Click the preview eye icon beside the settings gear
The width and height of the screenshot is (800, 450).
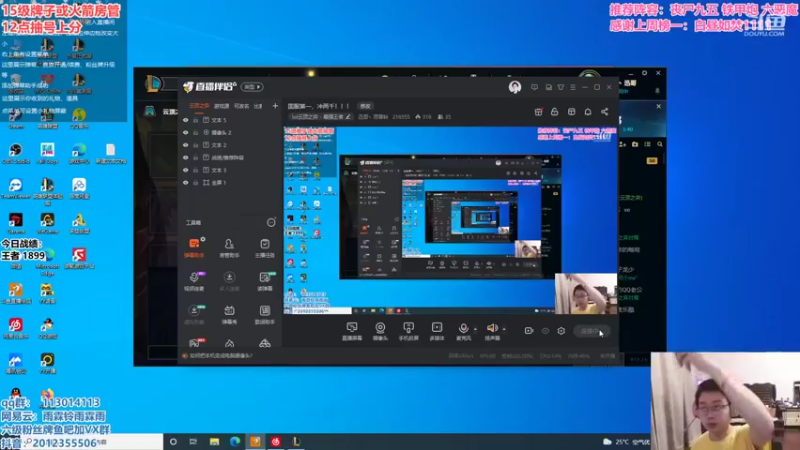click(545, 331)
